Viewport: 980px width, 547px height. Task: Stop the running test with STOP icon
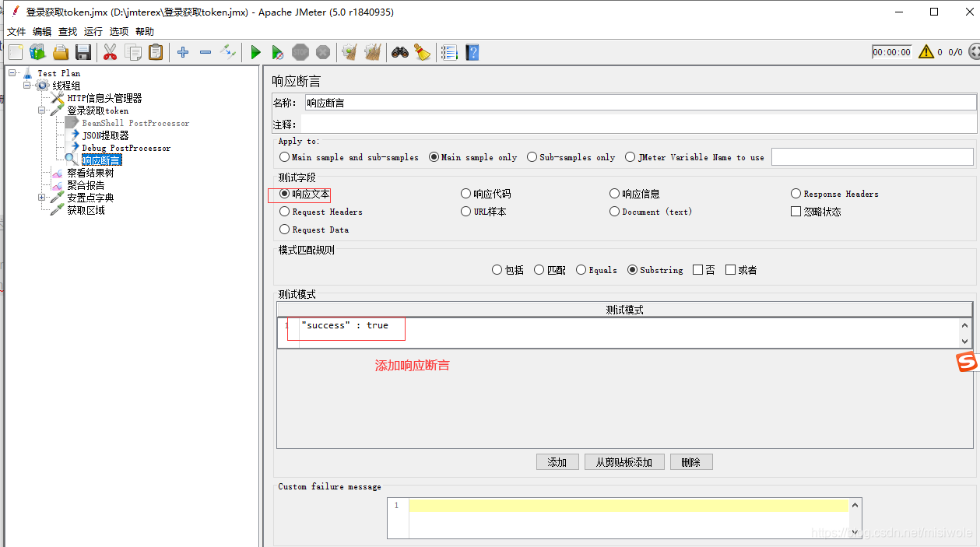click(300, 52)
